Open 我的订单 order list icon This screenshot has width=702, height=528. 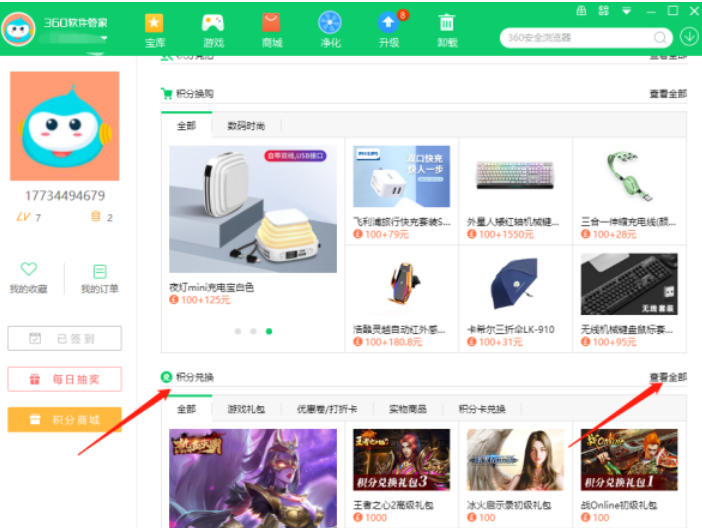coord(99,271)
